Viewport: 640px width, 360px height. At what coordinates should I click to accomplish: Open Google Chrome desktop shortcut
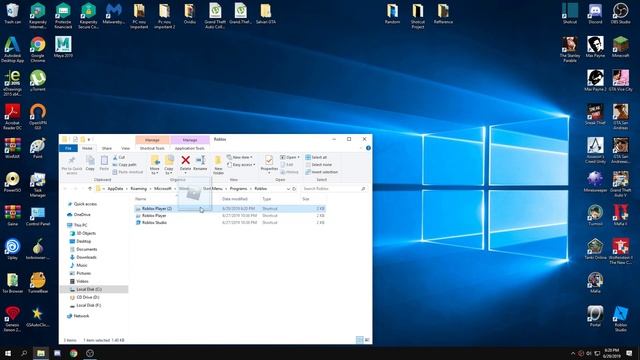point(38,49)
